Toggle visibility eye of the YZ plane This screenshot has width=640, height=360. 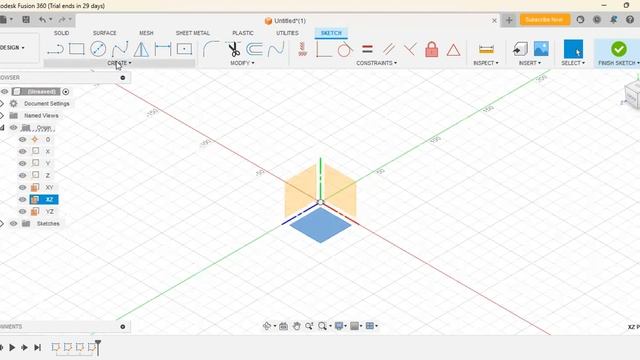22,211
